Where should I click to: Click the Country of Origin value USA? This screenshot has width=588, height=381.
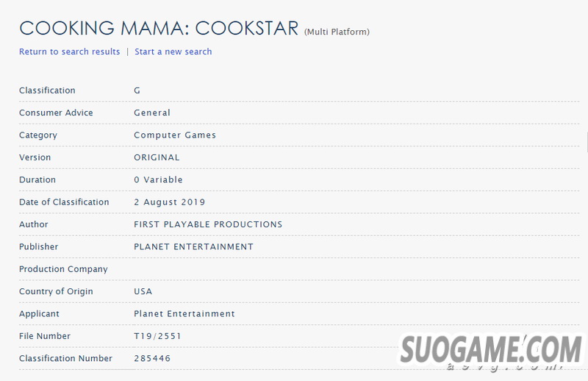click(143, 291)
